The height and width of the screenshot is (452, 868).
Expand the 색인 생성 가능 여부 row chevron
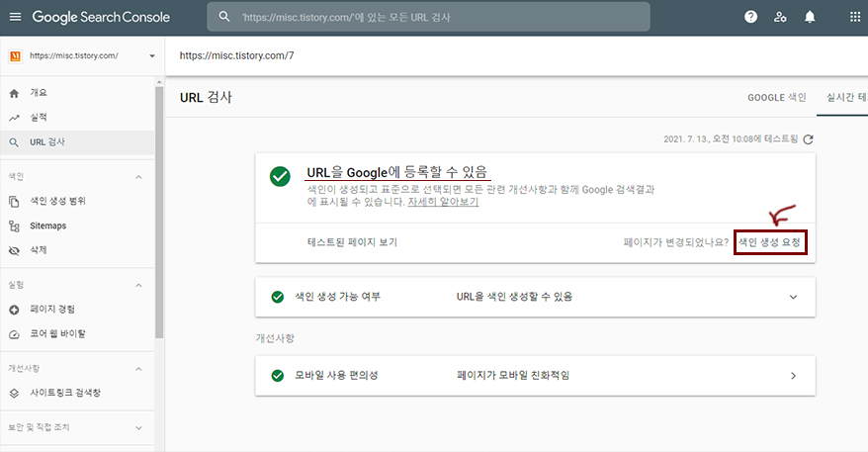point(793,297)
